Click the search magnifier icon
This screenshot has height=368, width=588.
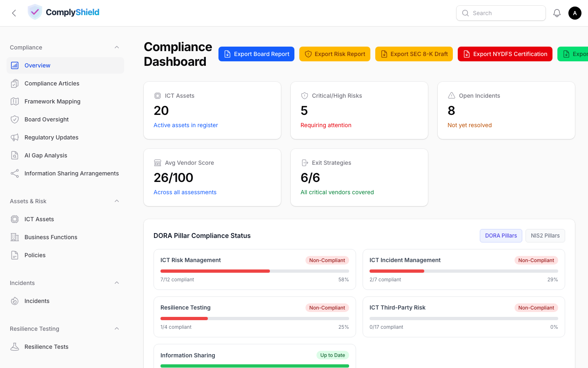(465, 13)
